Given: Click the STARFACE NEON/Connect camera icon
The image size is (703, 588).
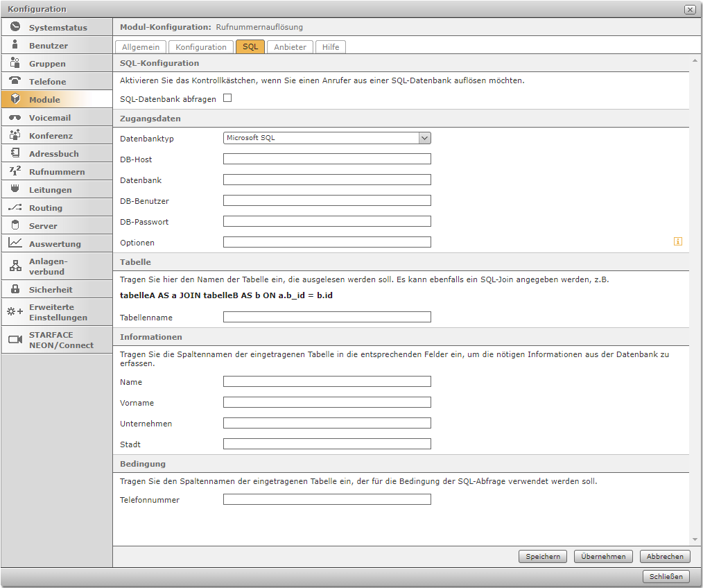Looking at the screenshot, I should pyautogui.click(x=15, y=339).
